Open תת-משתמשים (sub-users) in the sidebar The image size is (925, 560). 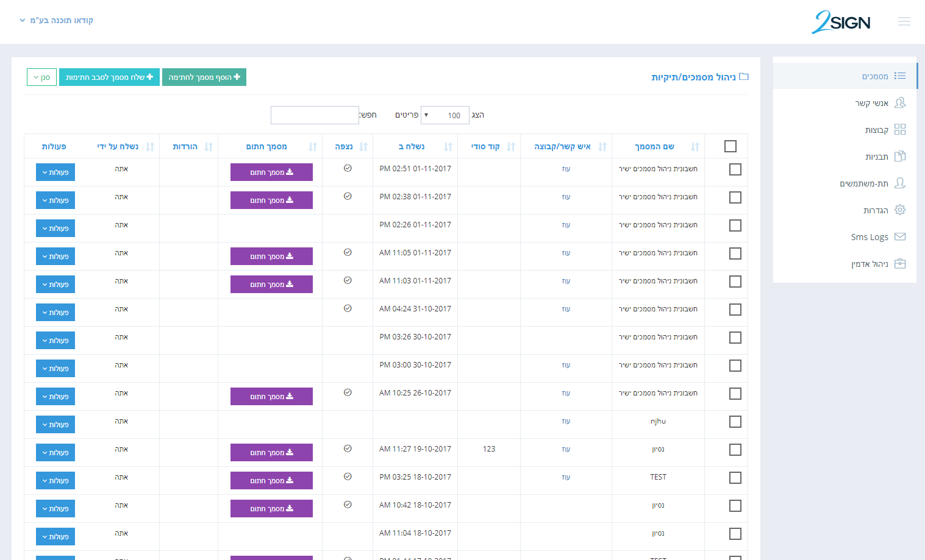click(x=845, y=183)
